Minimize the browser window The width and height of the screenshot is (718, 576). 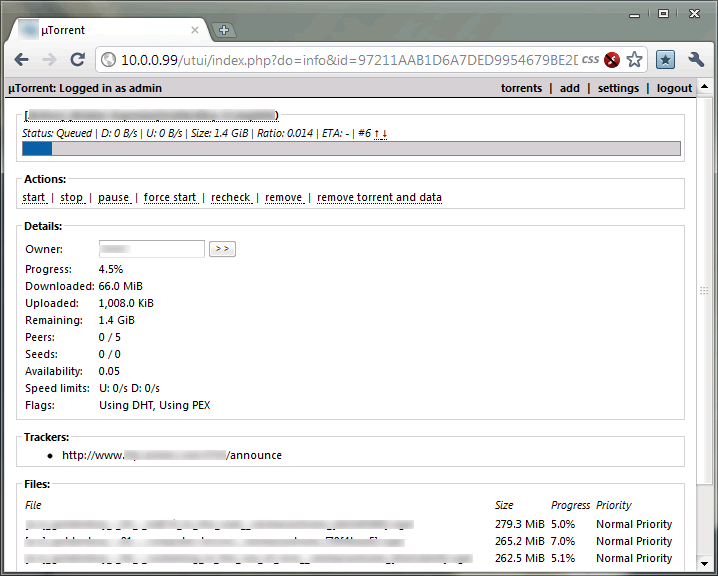point(634,15)
